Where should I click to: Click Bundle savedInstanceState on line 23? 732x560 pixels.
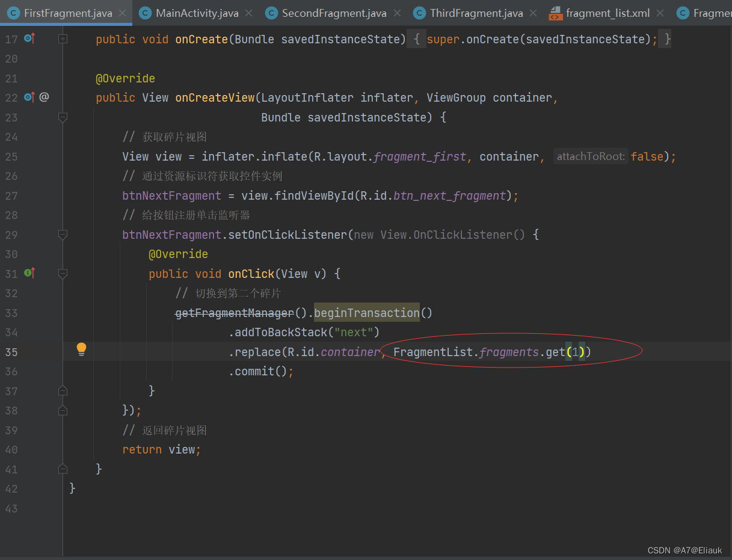pyautogui.click(x=343, y=117)
